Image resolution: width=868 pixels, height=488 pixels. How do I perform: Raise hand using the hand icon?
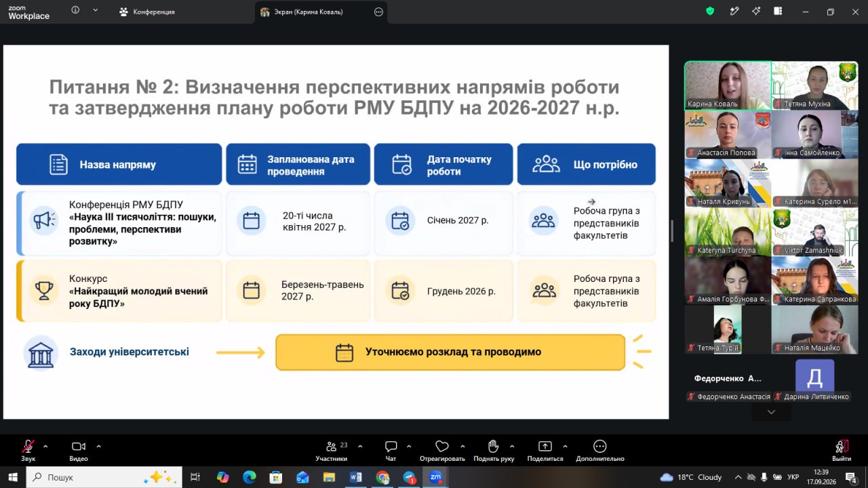coord(494,446)
